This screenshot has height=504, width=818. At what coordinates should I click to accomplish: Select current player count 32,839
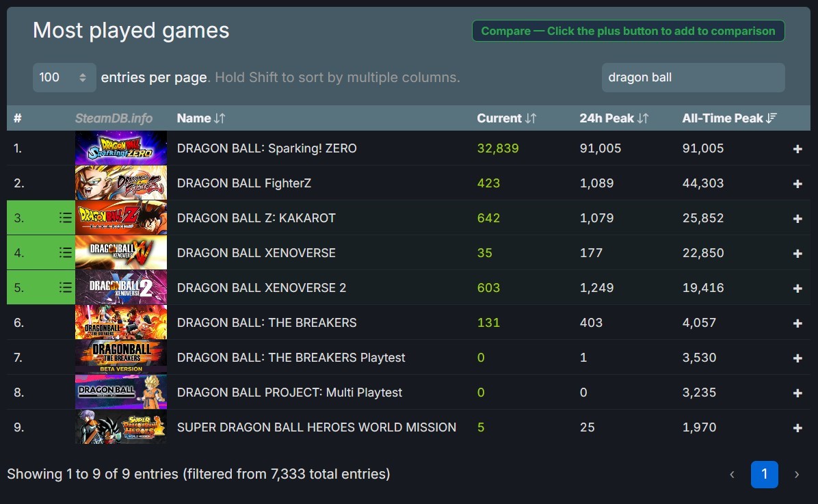click(498, 148)
